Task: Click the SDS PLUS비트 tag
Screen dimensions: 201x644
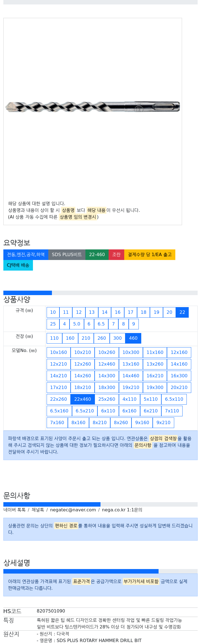Action: (x=67, y=255)
